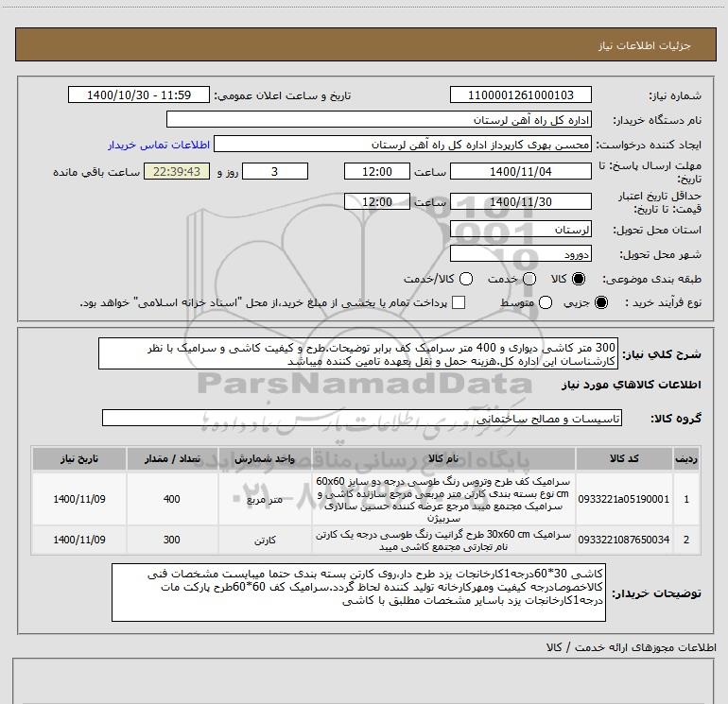Select the کالا/خدمت radio button

[466, 279]
